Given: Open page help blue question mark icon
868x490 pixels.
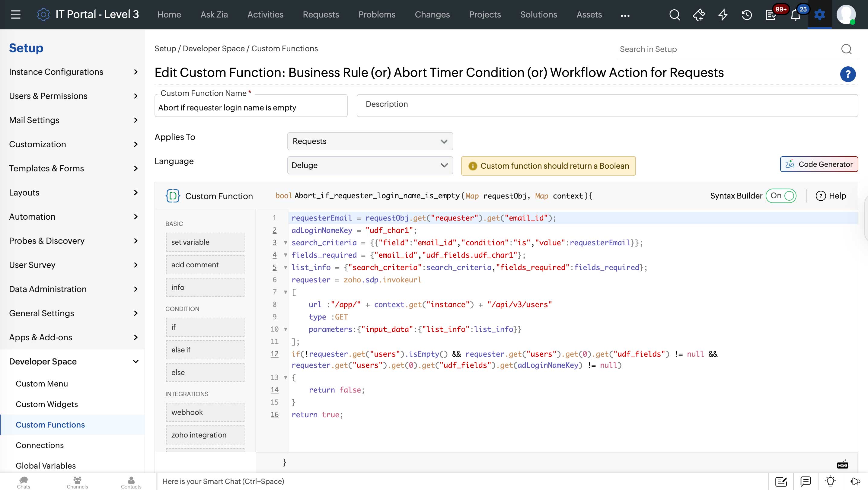Looking at the screenshot, I should (848, 74).
